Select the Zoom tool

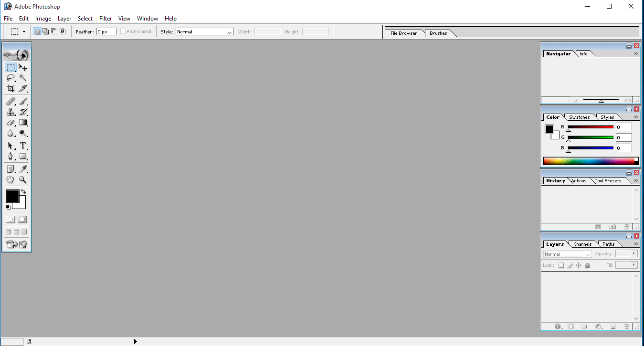point(23,179)
